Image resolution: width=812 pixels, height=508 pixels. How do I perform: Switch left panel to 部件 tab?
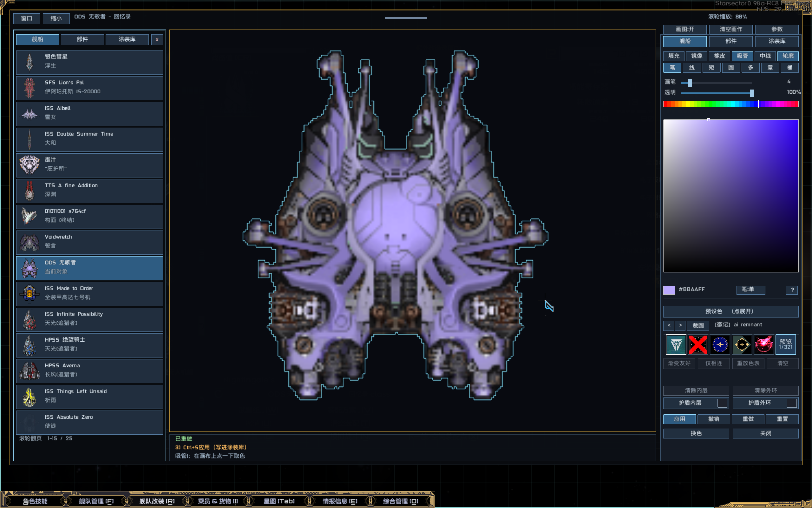(82, 39)
